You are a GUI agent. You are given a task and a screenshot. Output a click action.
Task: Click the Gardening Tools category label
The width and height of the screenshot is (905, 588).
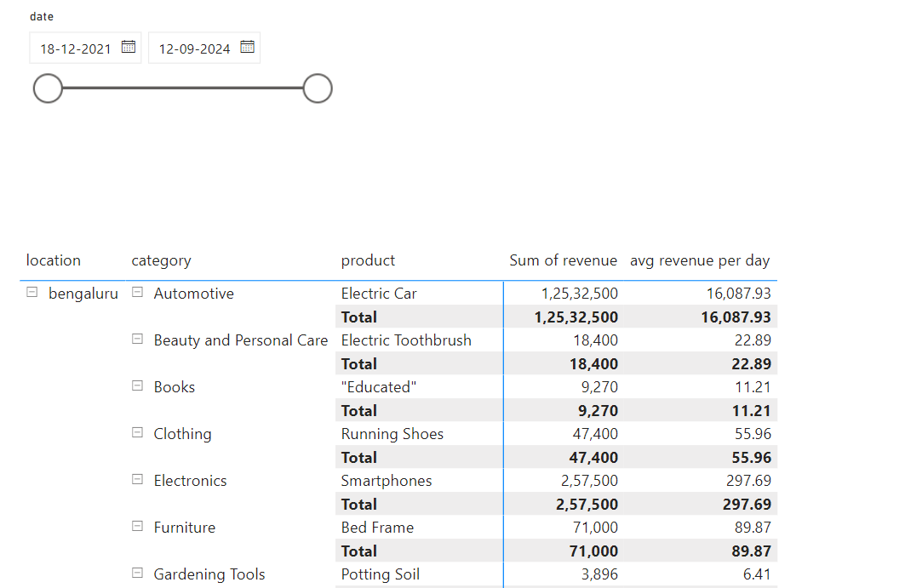tap(209, 574)
